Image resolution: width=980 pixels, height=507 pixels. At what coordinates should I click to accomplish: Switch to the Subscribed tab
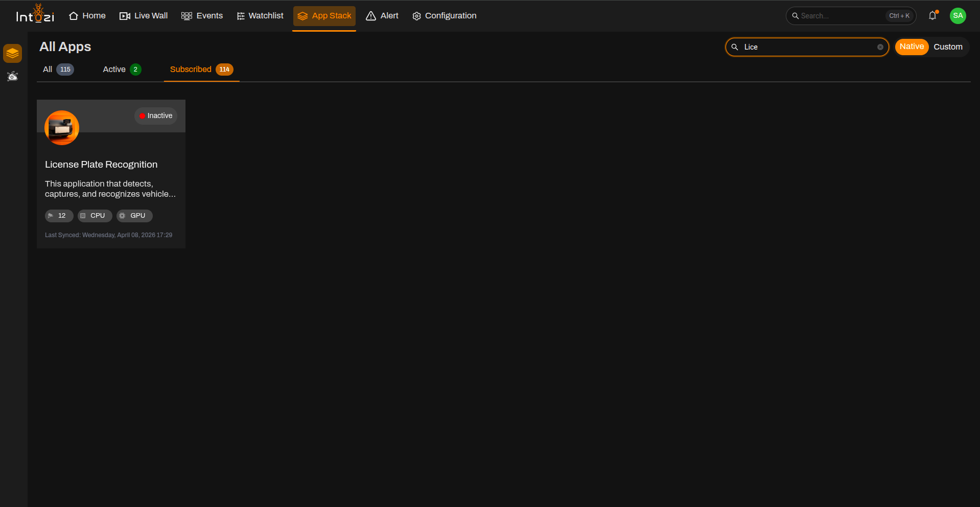[202, 70]
